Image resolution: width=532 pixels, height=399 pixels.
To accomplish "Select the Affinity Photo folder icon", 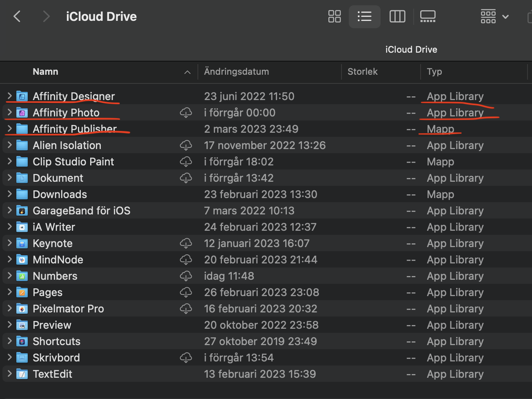I will (x=22, y=113).
